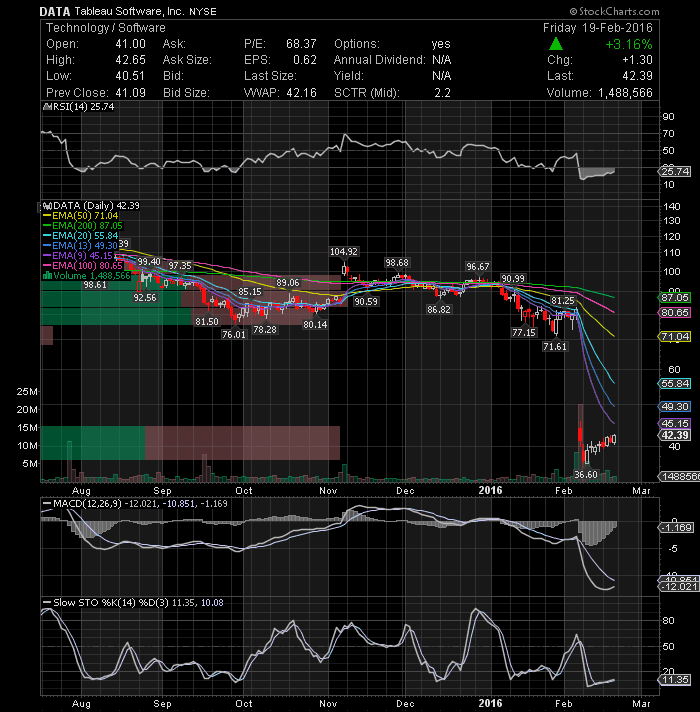700x712 pixels.
Task: Click the 97.35 price annotation
Action: (180, 266)
